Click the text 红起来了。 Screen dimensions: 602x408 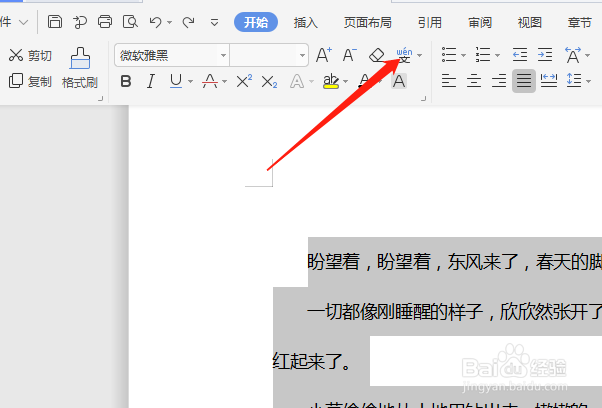click(312, 361)
